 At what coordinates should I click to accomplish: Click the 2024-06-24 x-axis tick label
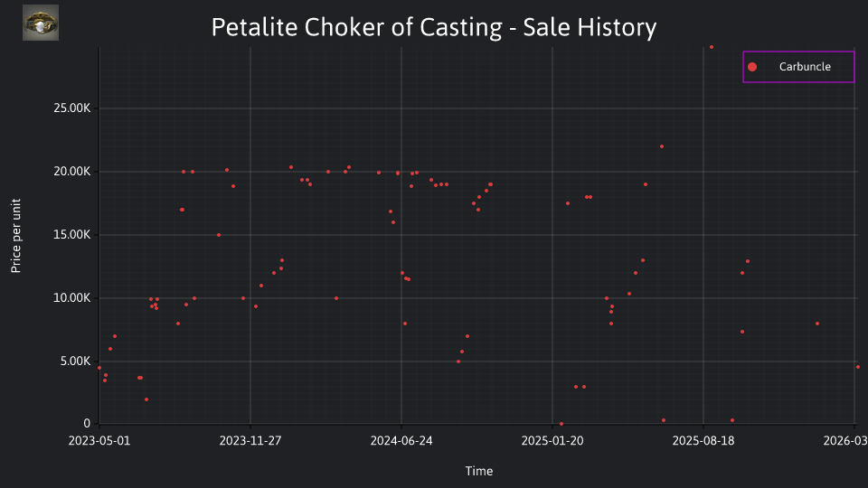pos(401,440)
